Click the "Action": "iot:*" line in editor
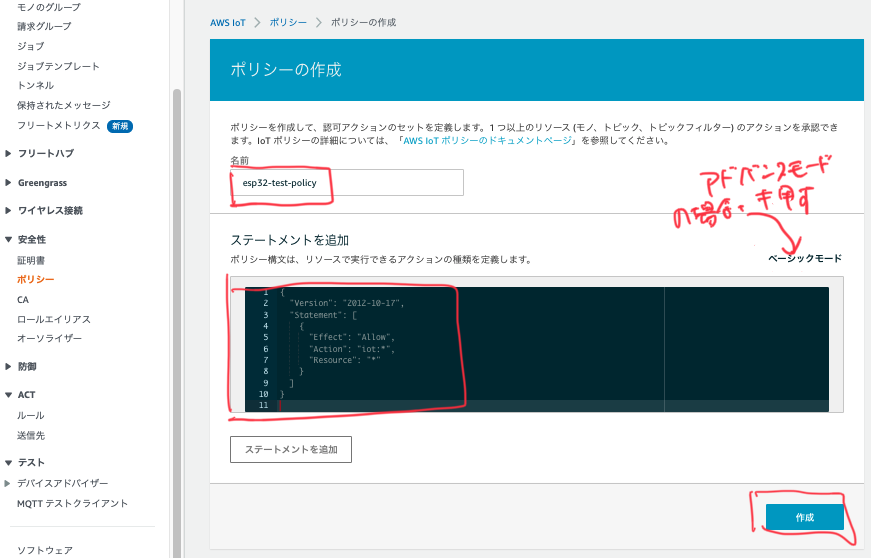871x558 pixels. [352, 349]
